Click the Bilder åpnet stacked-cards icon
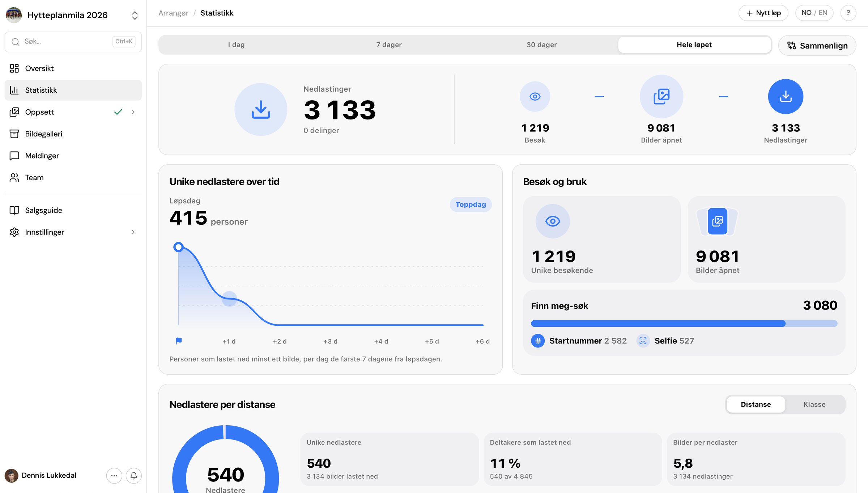Screen dimensions: 868x493 point(717,221)
